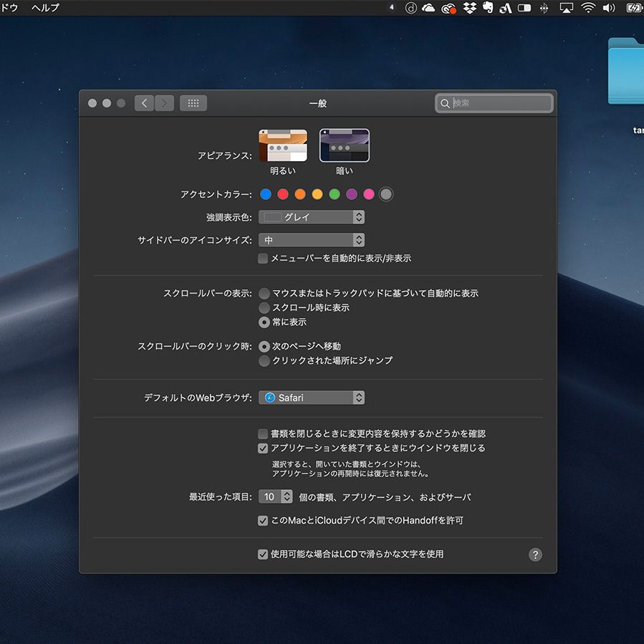Screen dimensions: 644x644
Task: Click the window title 一般
Action: click(318, 103)
